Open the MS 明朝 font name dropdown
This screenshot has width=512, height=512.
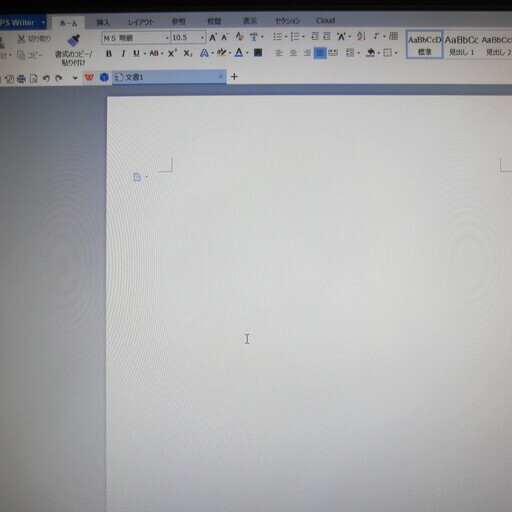point(167,38)
